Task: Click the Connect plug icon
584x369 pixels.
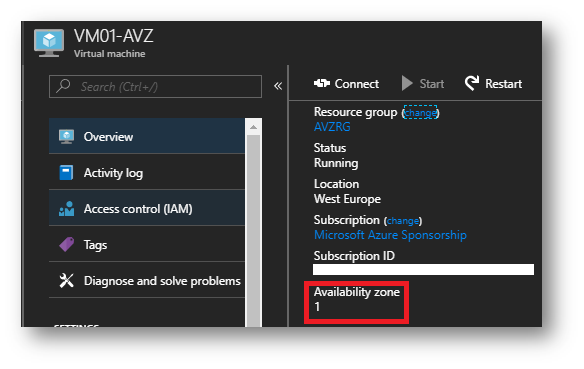Action: pyautogui.click(x=322, y=83)
